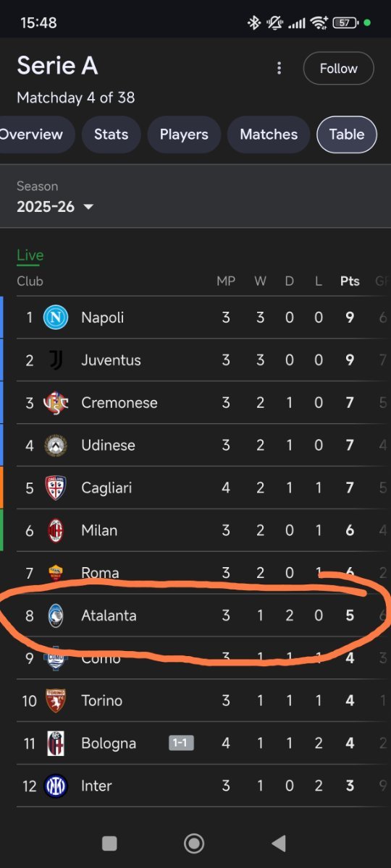Tap the Napoli club crest
This screenshot has width=391, height=868.
56,318
